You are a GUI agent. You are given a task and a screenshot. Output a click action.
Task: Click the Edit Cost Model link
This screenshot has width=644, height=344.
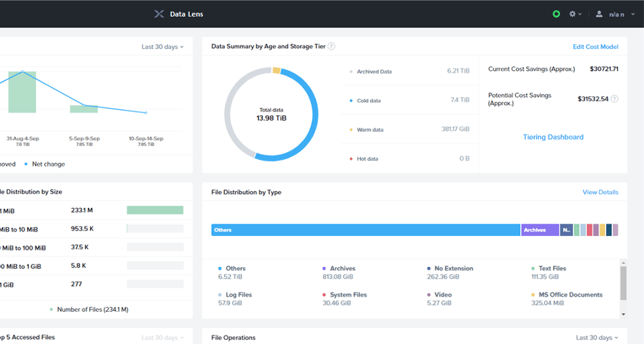pos(596,47)
